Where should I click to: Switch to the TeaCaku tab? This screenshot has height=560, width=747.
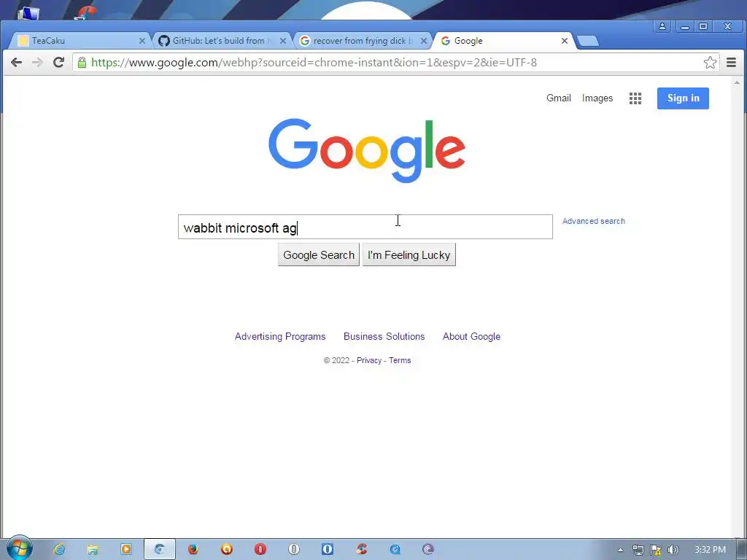(79, 41)
